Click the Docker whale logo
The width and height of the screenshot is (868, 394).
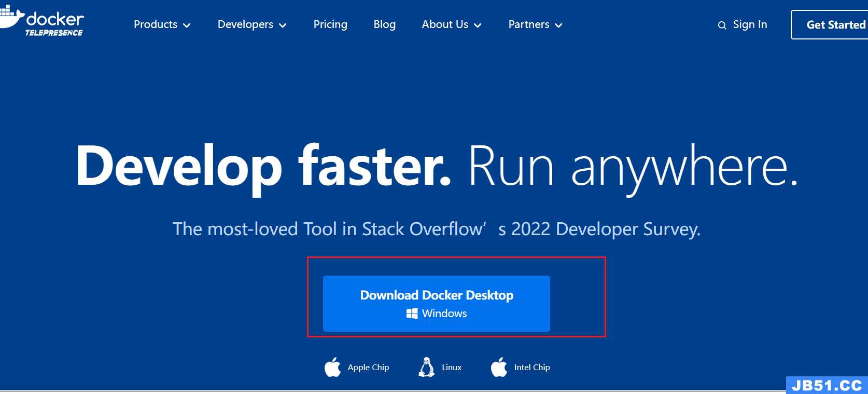pyautogui.click(x=11, y=16)
